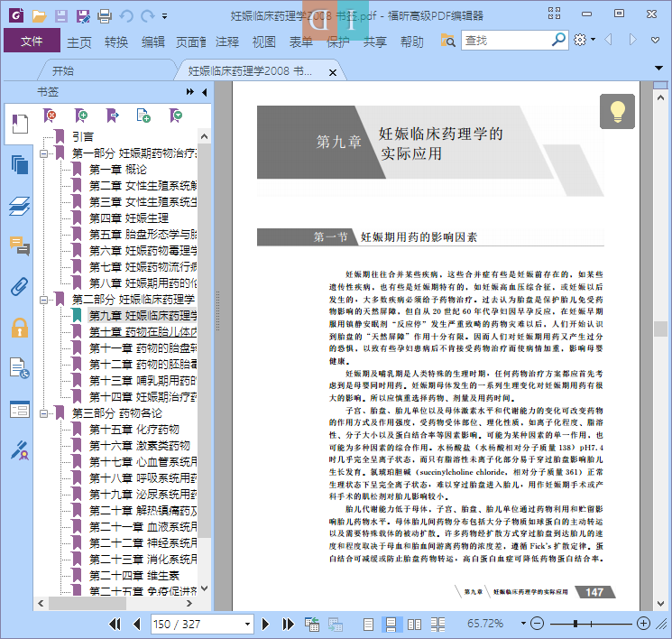The height and width of the screenshot is (639, 672).
Task: Open the zoom percentage dropdown
Action: [x=523, y=623]
